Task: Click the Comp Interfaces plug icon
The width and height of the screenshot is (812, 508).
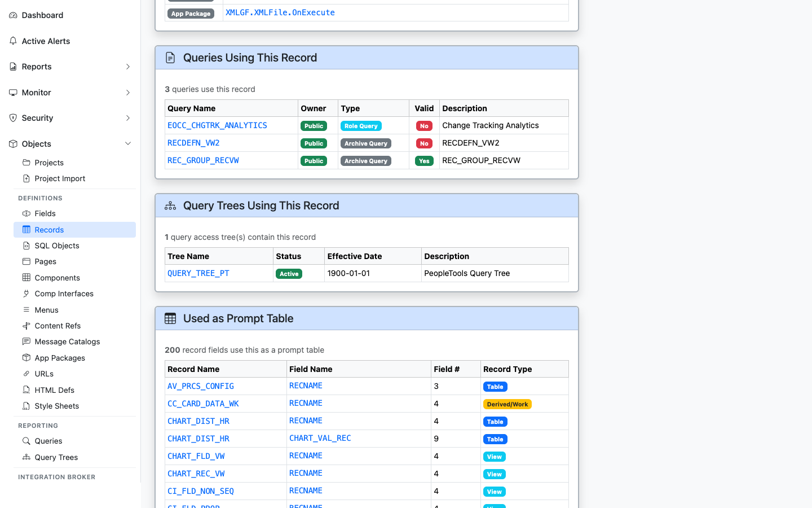Action: (x=26, y=294)
